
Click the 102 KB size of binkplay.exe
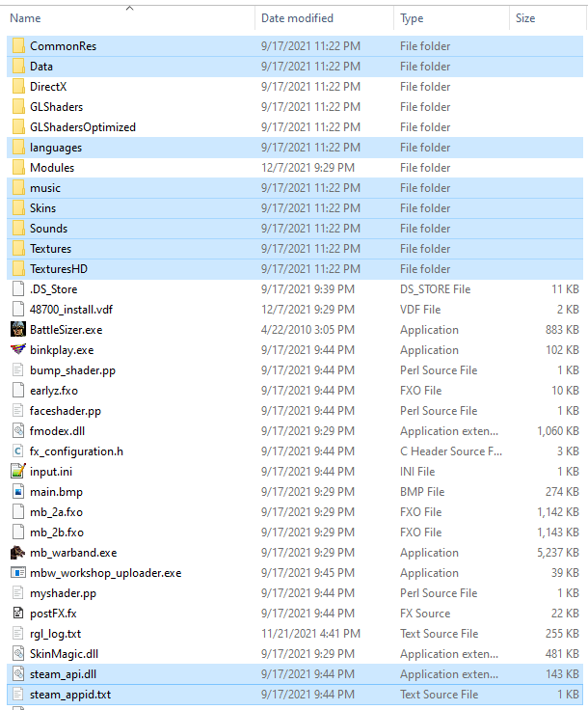[562, 350]
